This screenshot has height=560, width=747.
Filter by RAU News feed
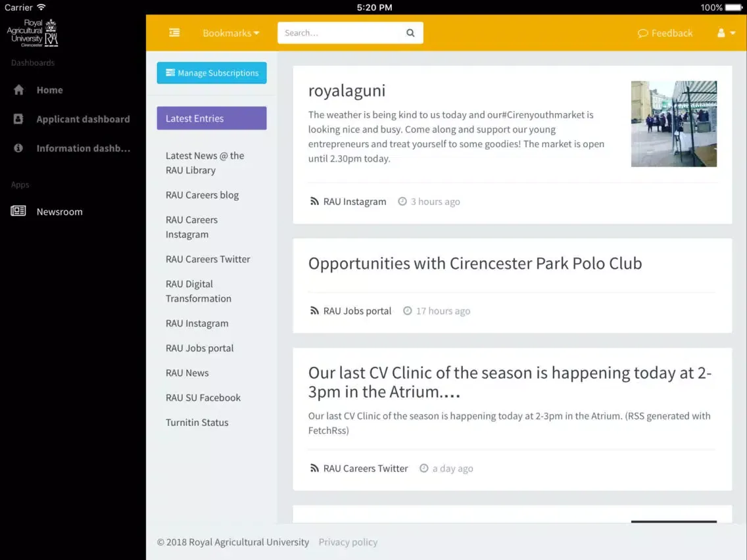(x=187, y=373)
